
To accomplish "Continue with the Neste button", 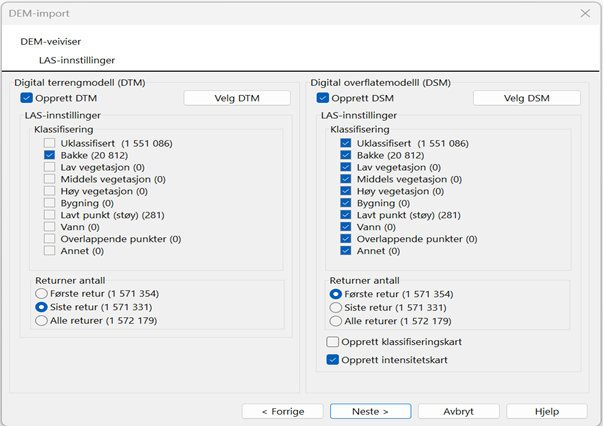I will click(x=371, y=411).
